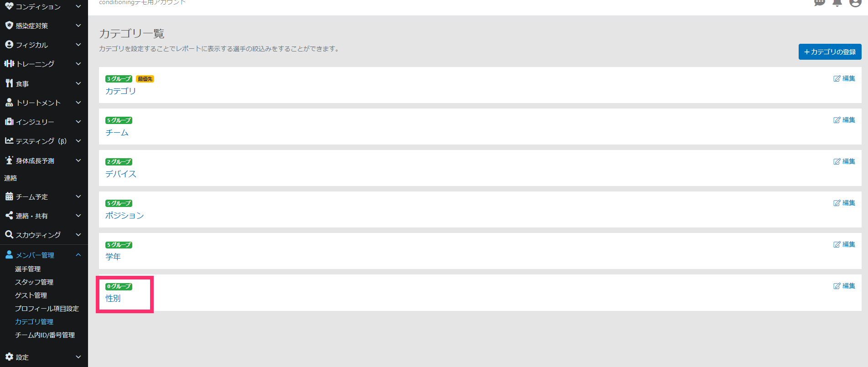Click the edit pencil icon for チーム row
The width and height of the screenshot is (868, 367).
tap(837, 120)
